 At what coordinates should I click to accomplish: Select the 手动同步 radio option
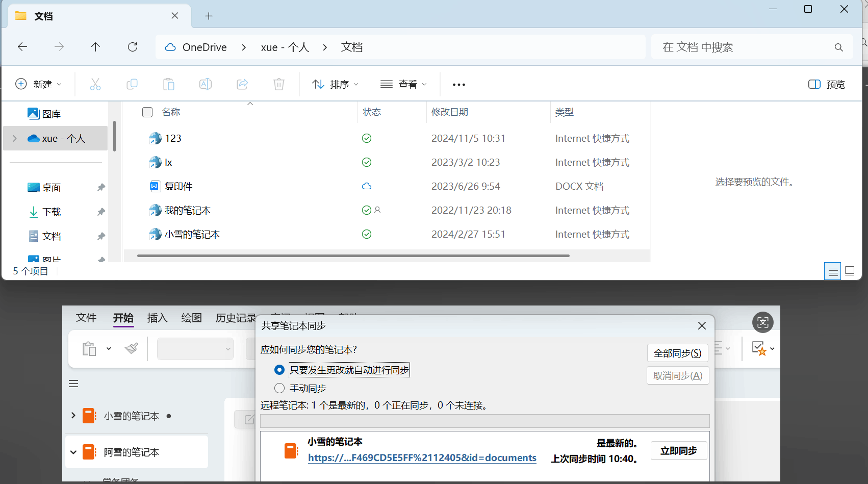coord(279,388)
